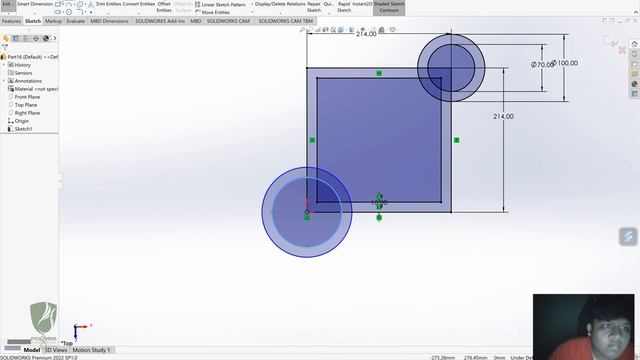Open the SOLIDWORKS Add-Ins tab

[160, 21]
